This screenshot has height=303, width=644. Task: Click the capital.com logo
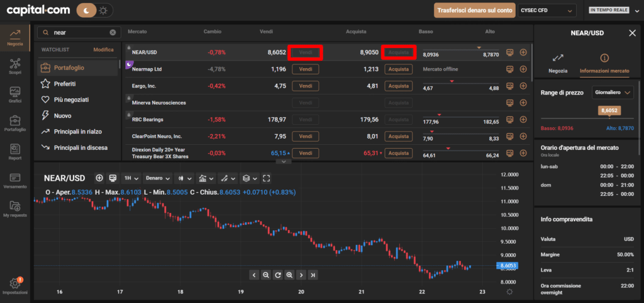[x=38, y=10]
